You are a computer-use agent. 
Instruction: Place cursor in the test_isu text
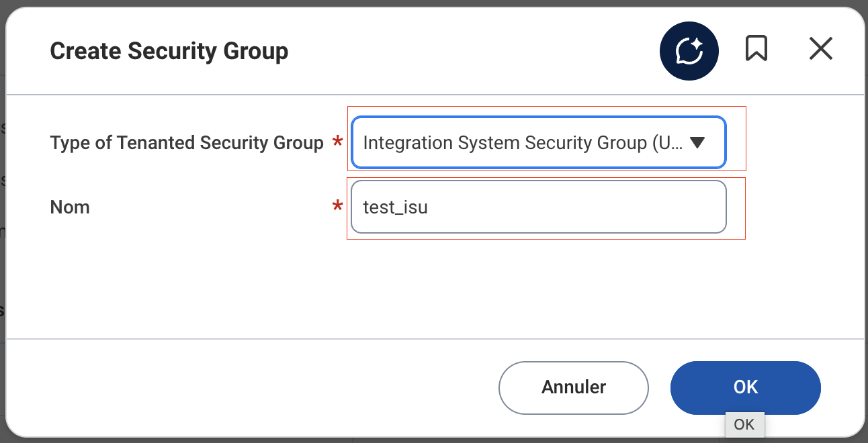[x=395, y=207]
